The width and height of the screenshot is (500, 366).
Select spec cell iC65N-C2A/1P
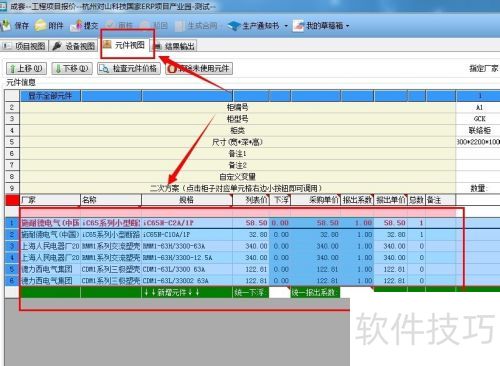pos(187,223)
